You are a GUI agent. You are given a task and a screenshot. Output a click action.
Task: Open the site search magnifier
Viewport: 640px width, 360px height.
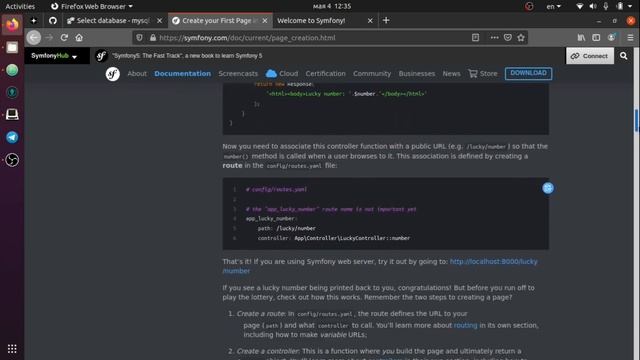(624, 56)
